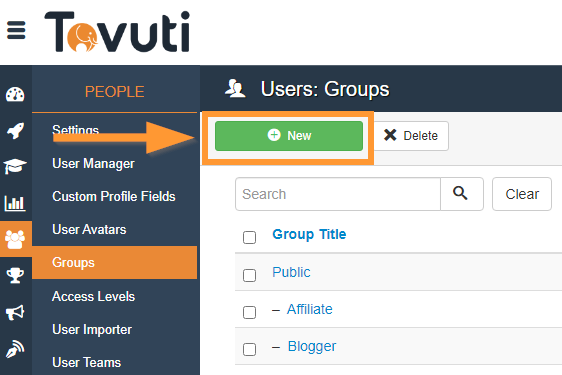The height and width of the screenshot is (375, 562).
Task: Open the bar chart reports icon
Action: coord(15,203)
